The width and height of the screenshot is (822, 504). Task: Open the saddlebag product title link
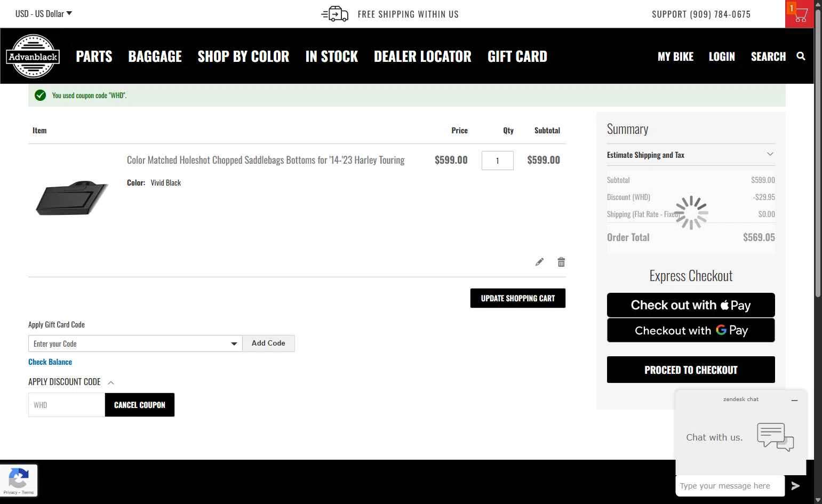point(266,160)
